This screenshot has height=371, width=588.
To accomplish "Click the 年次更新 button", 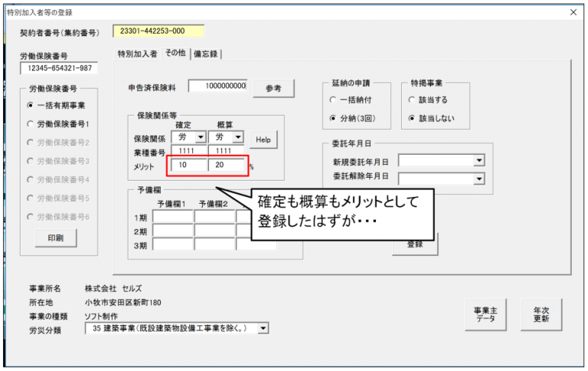I will click(541, 315).
